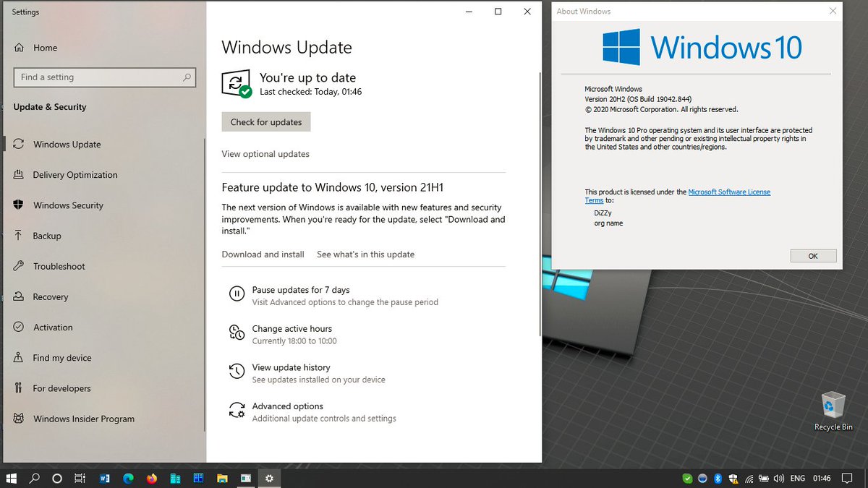868x488 pixels.
Task: Open Advanced options for updates
Action: tap(288, 406)
